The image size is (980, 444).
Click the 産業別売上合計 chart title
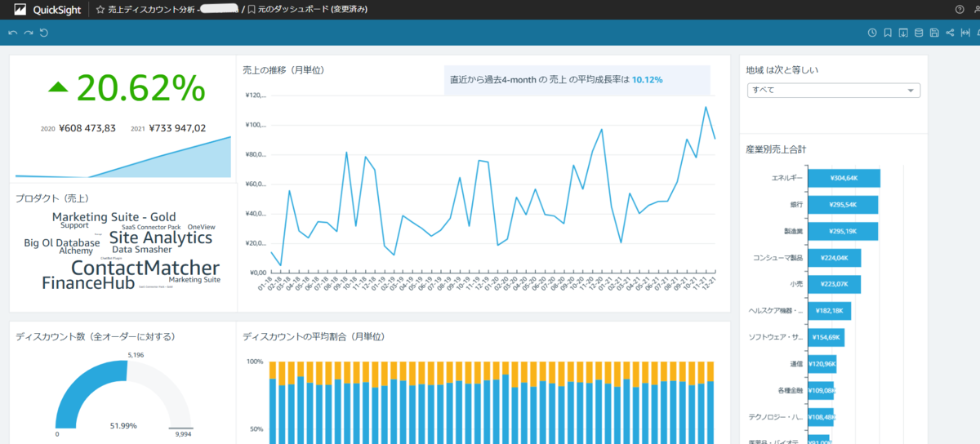click(777, 149)
